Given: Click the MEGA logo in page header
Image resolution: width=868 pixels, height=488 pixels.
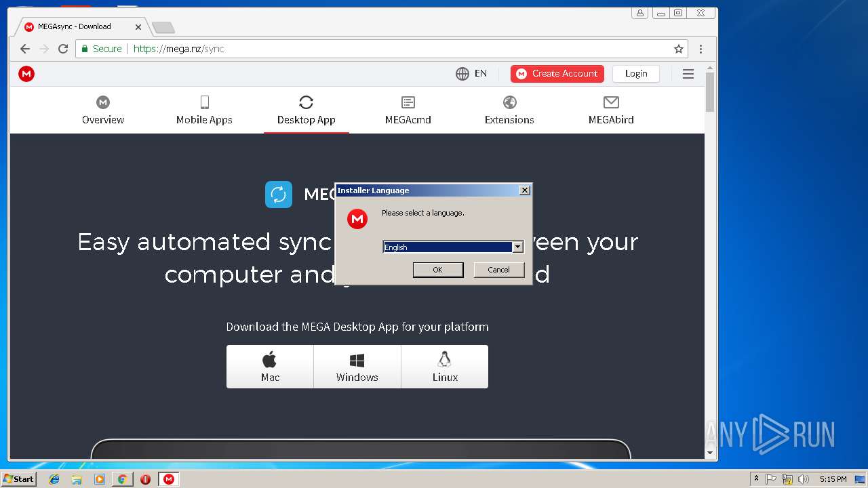Looking at the screenshot, I should click(x=26, y=74).
